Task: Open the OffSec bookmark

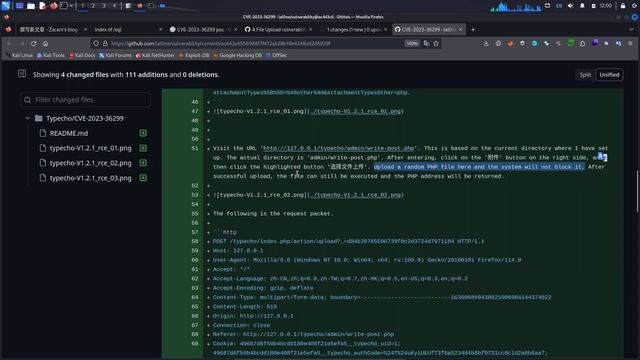Action: (276, 55)
